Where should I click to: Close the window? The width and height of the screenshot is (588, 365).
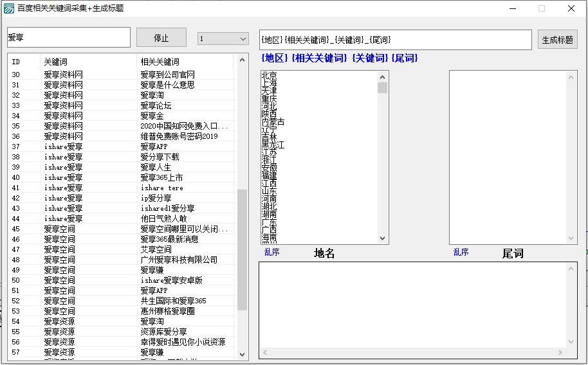[x=571, y=8]
